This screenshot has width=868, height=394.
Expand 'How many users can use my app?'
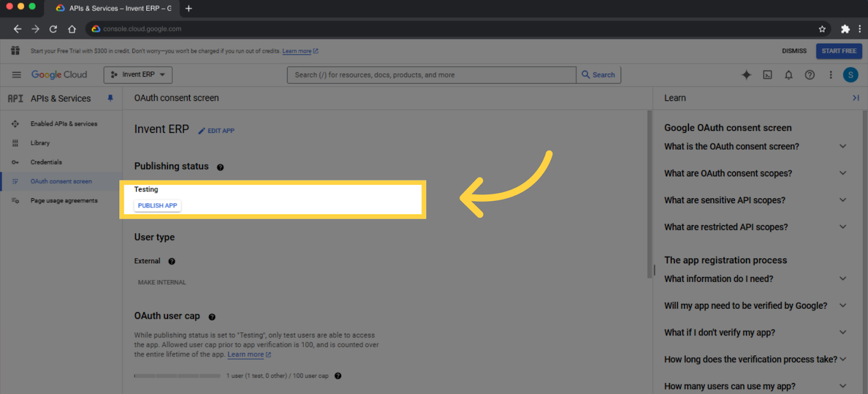pos(755,386)
